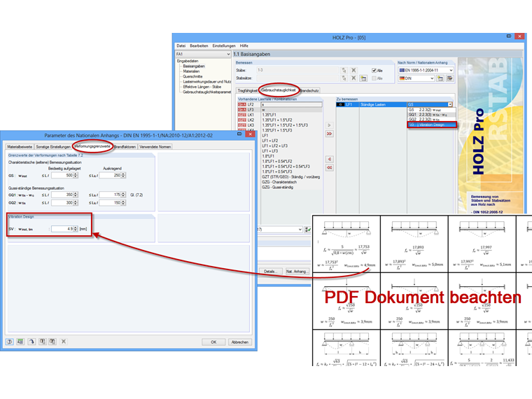Screen dimensions: 532x399
Task: Click the units/decimals icon in Parameter dialog footer
Action: (20, 342)
